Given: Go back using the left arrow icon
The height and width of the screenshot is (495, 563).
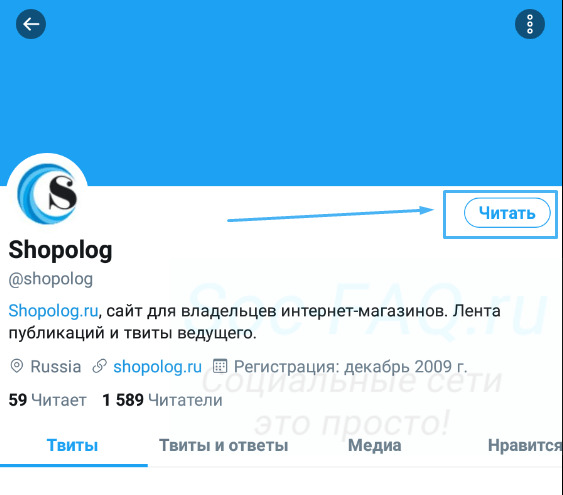Looking at the screenshot, I should point(31,24).
